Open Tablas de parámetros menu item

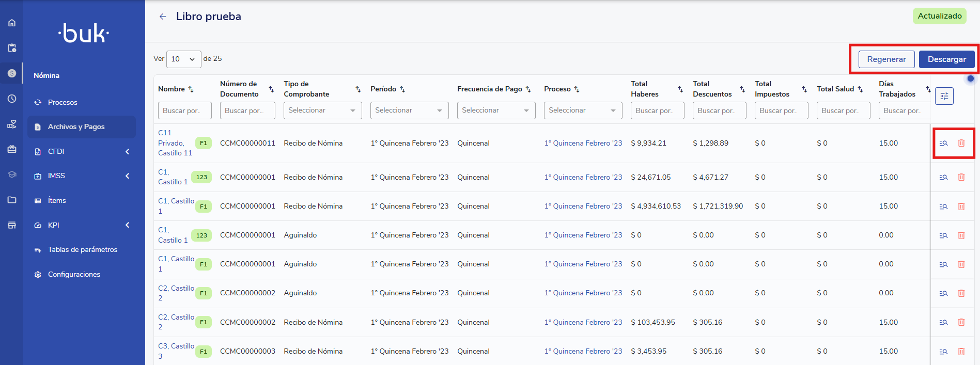click(x=83, y=249)
